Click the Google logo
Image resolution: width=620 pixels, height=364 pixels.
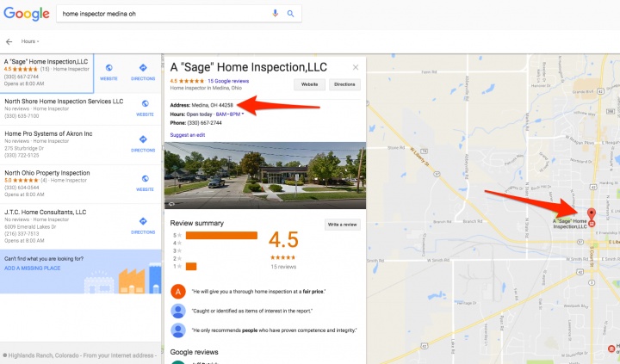[x=27, y=14]
